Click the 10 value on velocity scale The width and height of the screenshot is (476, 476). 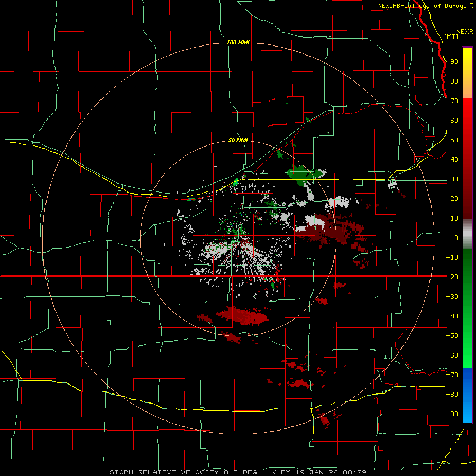454,218
